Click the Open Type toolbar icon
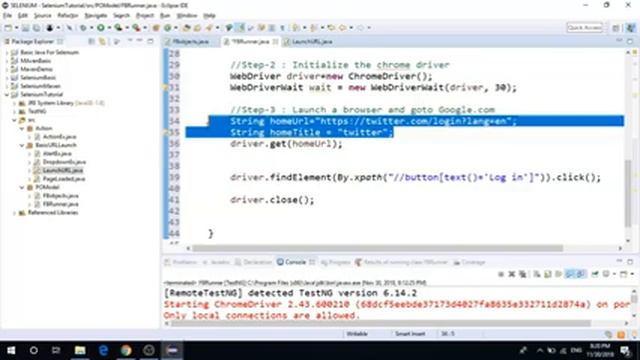 [187, 28]
